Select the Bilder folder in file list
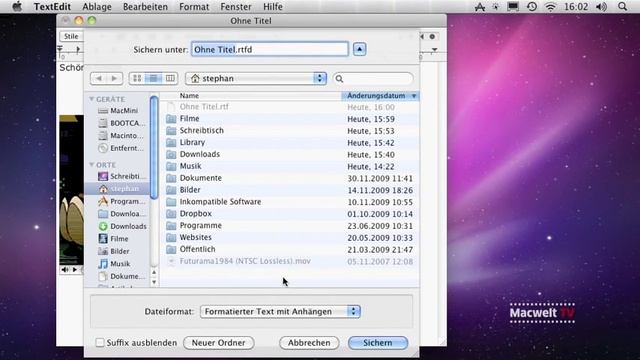 pyautogui.click(x=289, y=190)
